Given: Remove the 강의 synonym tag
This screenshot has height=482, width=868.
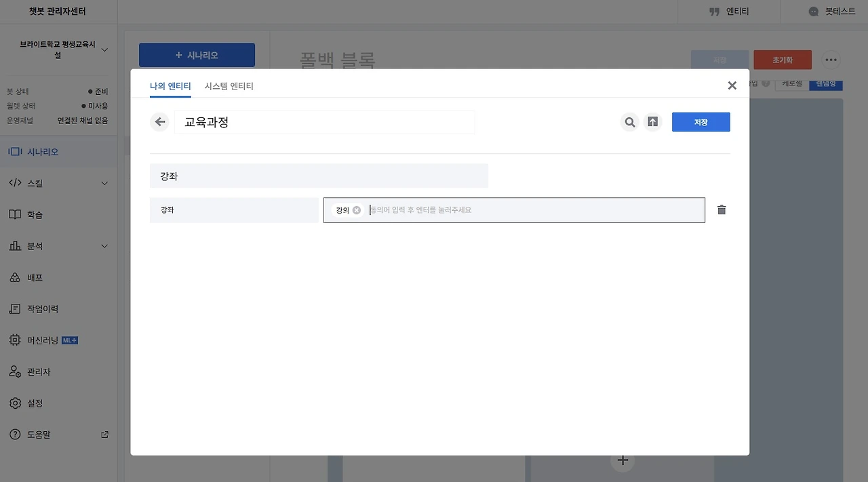Looking at the screenshot, I should (x=357, y=210).
